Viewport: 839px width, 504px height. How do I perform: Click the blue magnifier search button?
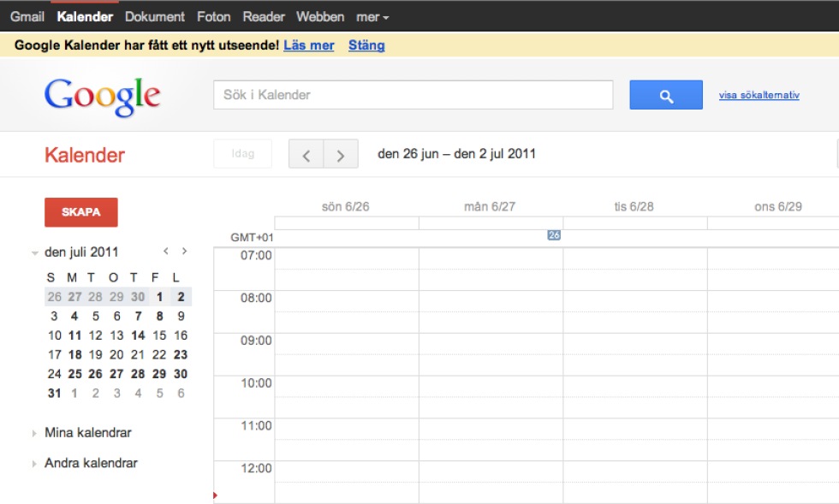pyautogui.click(x=665, y=95)
